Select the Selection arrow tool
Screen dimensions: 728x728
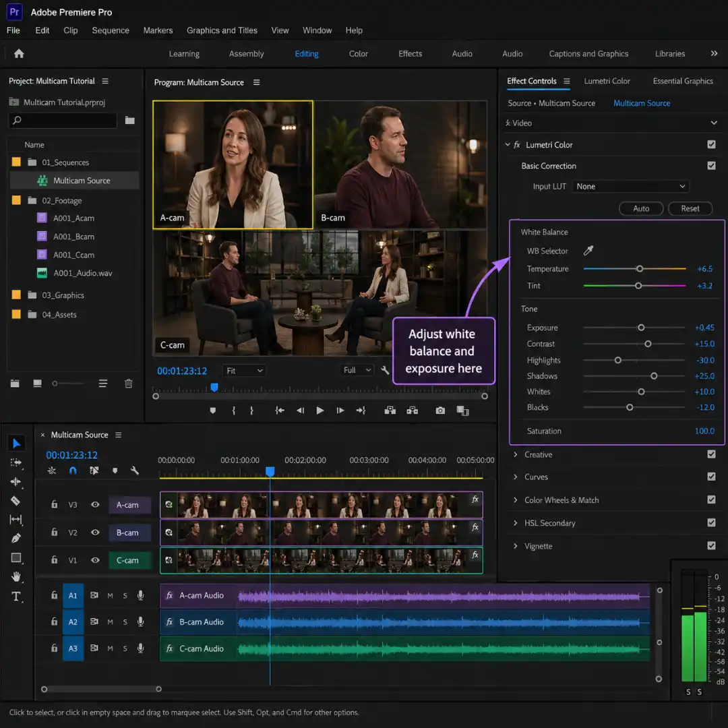[16, 444]
